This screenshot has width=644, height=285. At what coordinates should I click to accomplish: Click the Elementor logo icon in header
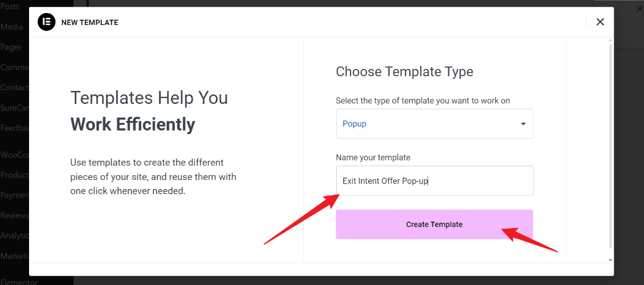pyautogui.click(x=46, y=22)
